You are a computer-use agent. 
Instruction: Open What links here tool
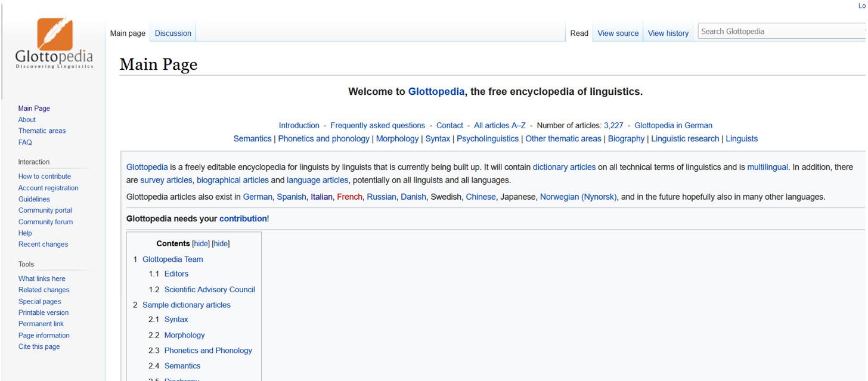coord(42,279)
